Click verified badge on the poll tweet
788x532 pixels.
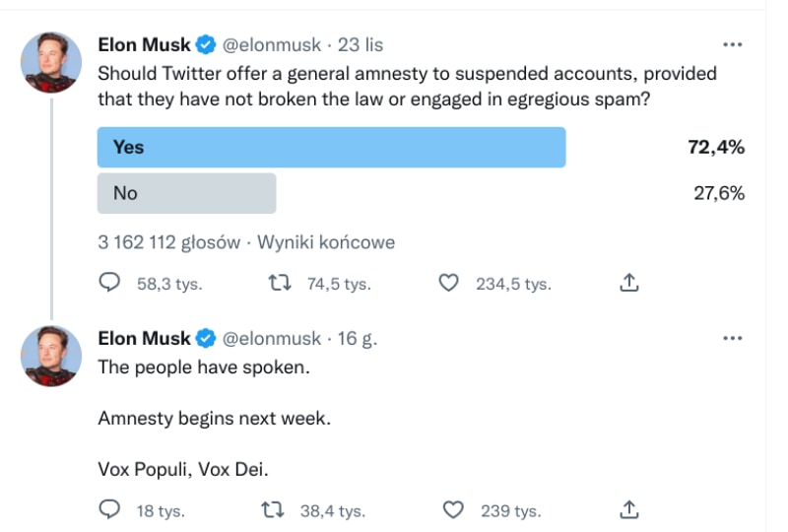click(205, 45)
